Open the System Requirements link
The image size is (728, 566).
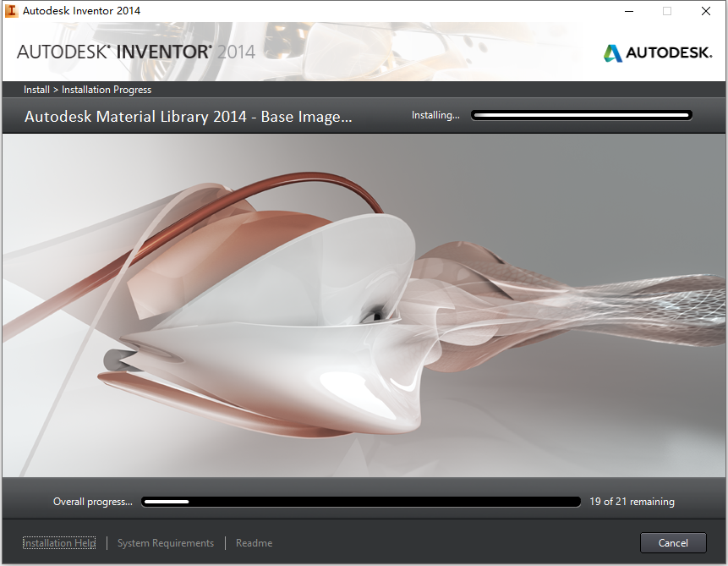(165, 543)
